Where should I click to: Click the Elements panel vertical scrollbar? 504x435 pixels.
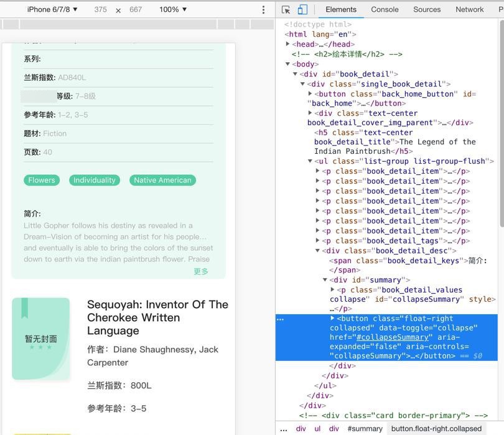point(502,122)
